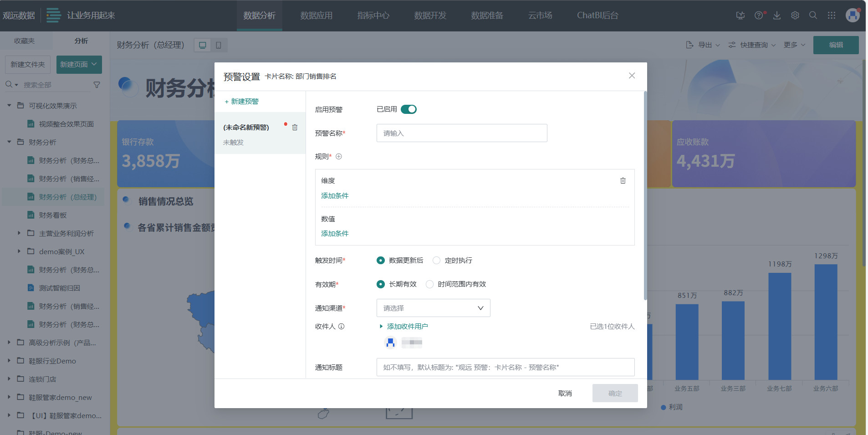Delete the rule block using its trash icon
Viewport: 868px width, 435px height.
click(x=623, y=180)
